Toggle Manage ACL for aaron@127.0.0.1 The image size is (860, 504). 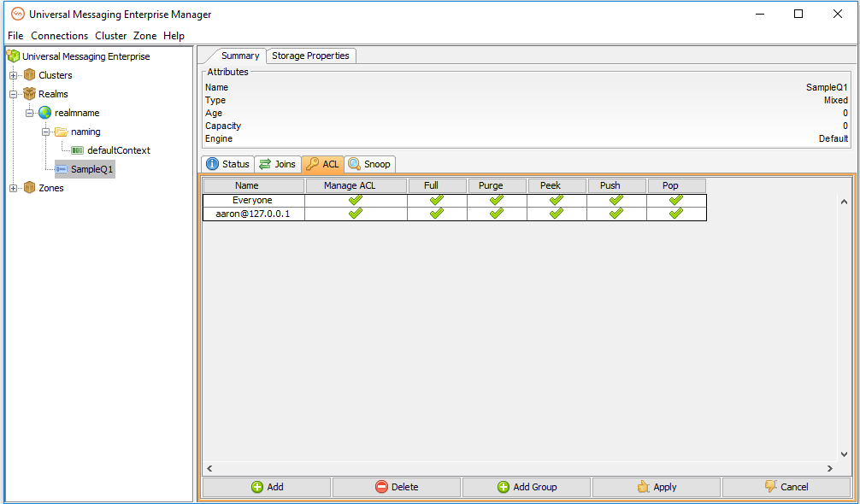coord(356,214)
